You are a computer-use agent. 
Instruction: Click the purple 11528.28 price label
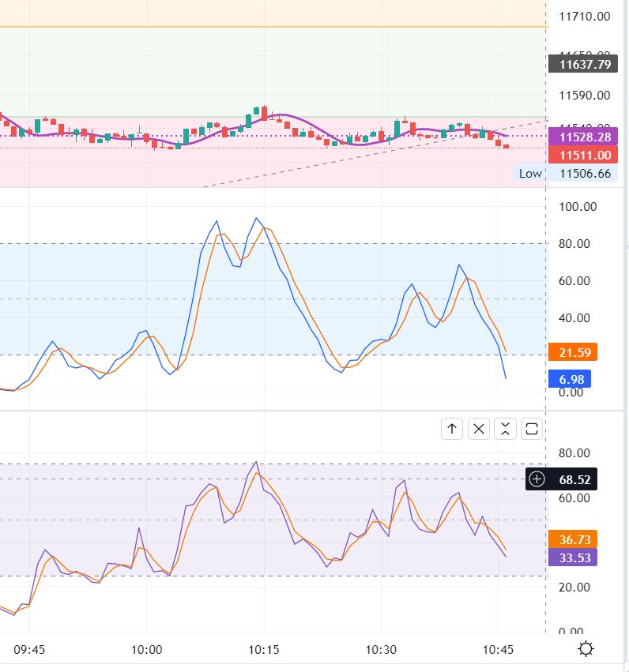point(584,137)
